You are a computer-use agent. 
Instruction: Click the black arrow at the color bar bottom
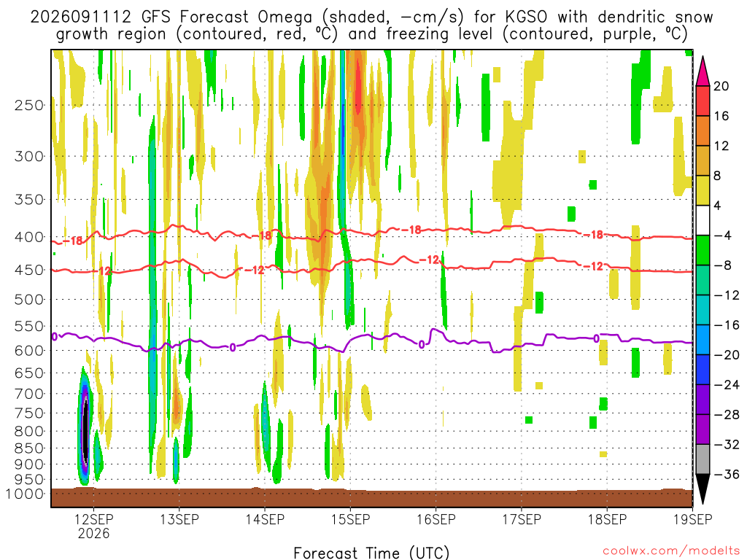pyautogui.click(x=703, y=489)
